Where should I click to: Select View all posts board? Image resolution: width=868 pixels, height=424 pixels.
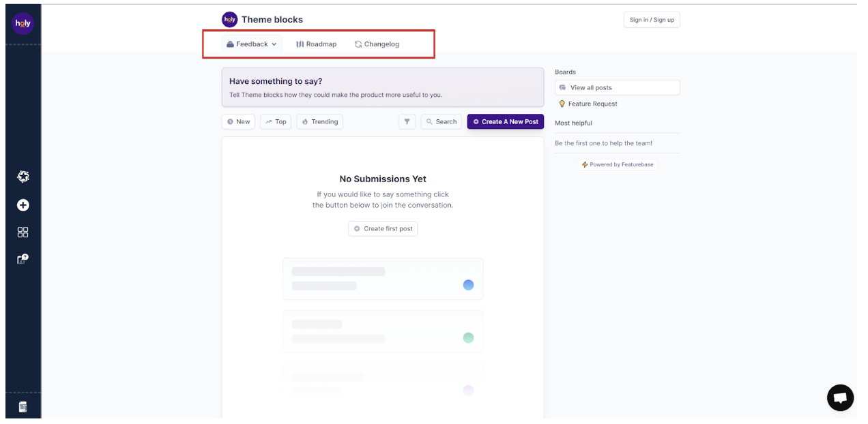click(618, 88)
